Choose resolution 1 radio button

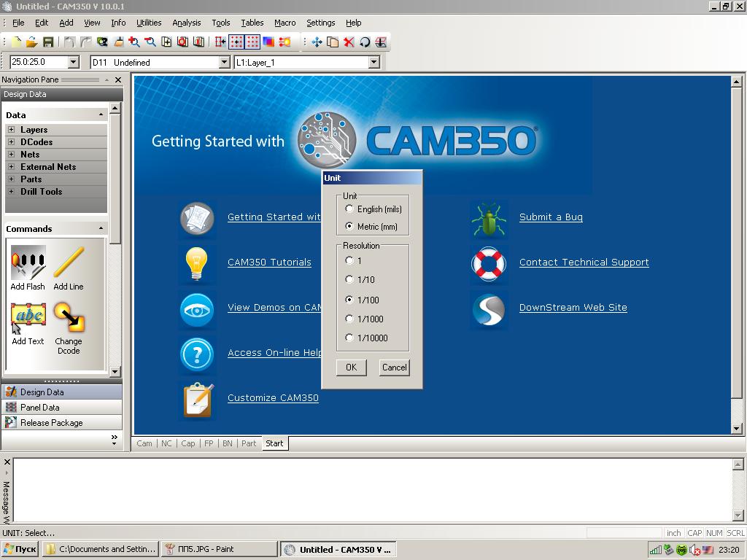tap(349, 260)
